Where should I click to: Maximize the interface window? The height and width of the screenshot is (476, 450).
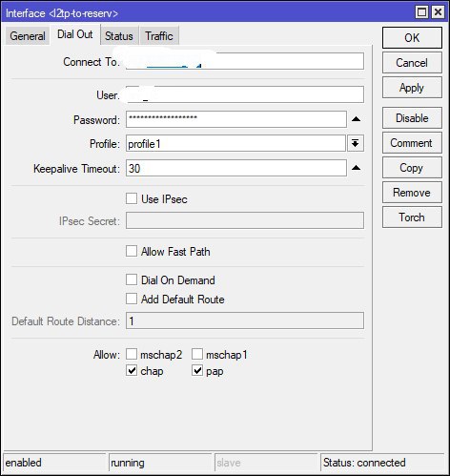tap(421, 12)
